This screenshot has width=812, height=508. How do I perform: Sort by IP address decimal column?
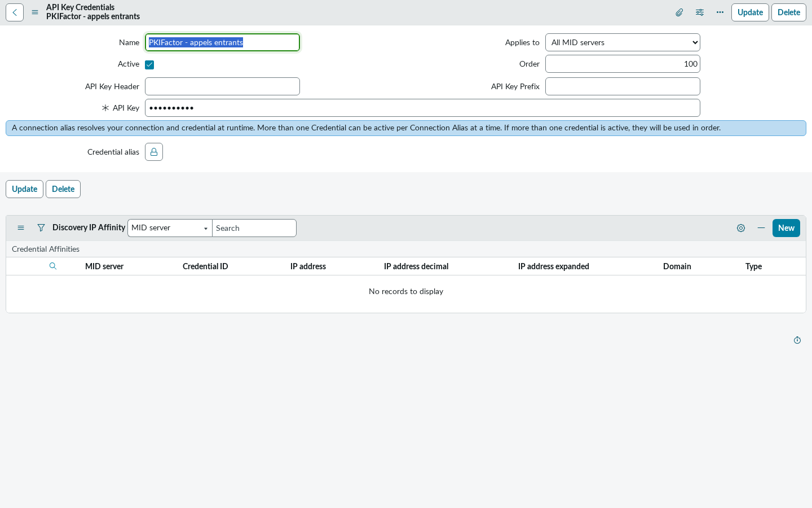point(416,266)
